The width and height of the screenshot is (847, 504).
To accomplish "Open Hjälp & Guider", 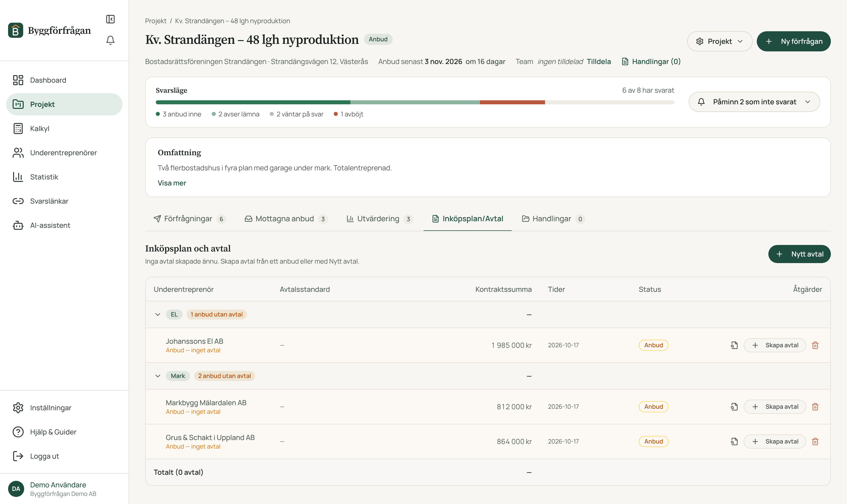I will click(64, 432).
